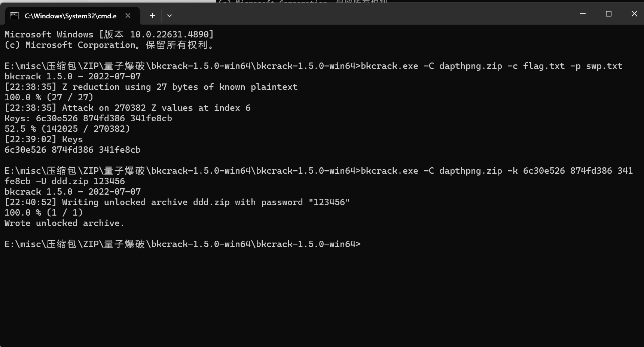Maximize the terminal window
Screen dimensions: 644x347
(x=608, y=13)
